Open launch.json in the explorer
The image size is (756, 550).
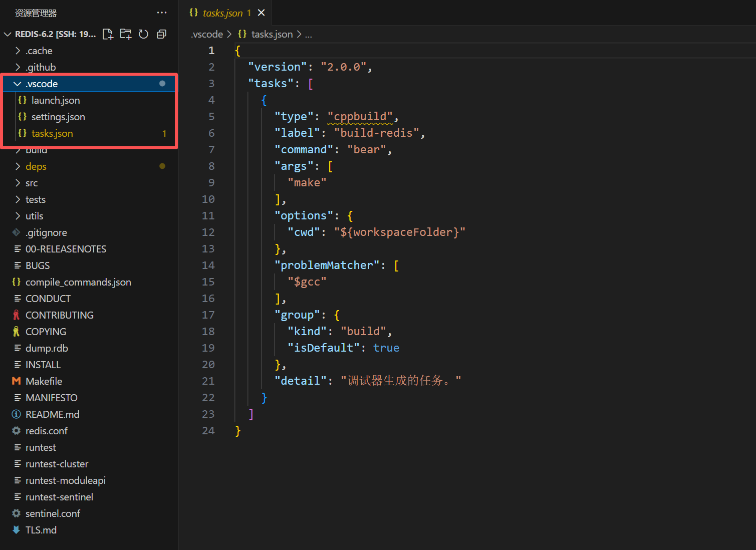tap(89, 100)
